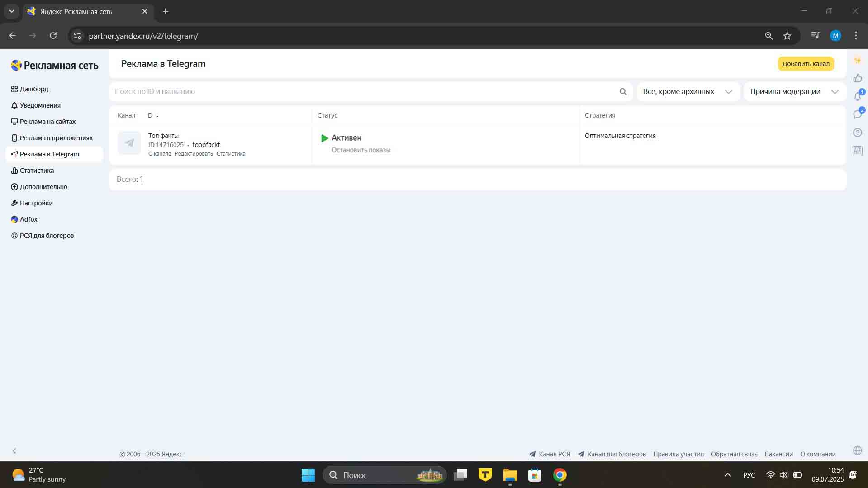Click the ID 14716025 text
The width and height of the screenshot is (868, 488).
tap(166, 145)
